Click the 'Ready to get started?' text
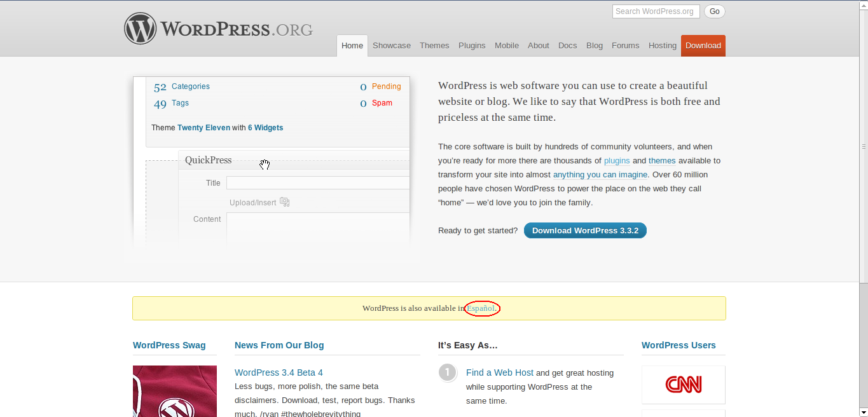The height and width of the screenshot is (417, 868). coord(478,231)
